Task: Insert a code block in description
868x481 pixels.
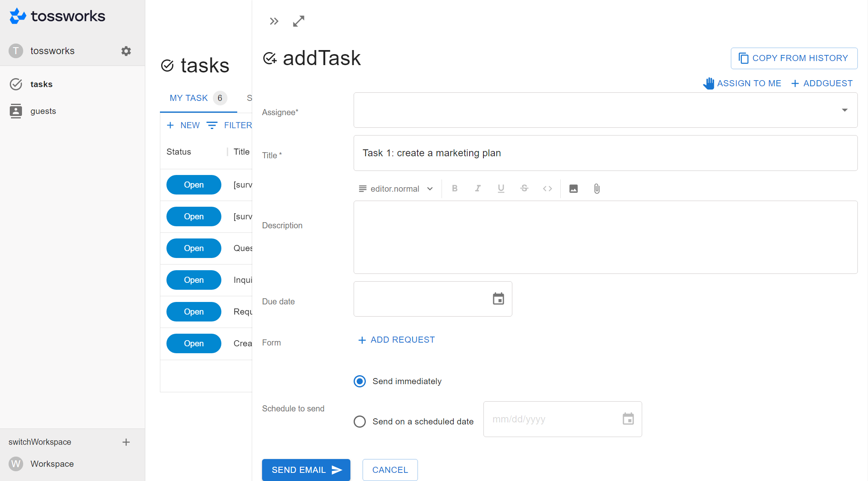Action: [547, 188]
